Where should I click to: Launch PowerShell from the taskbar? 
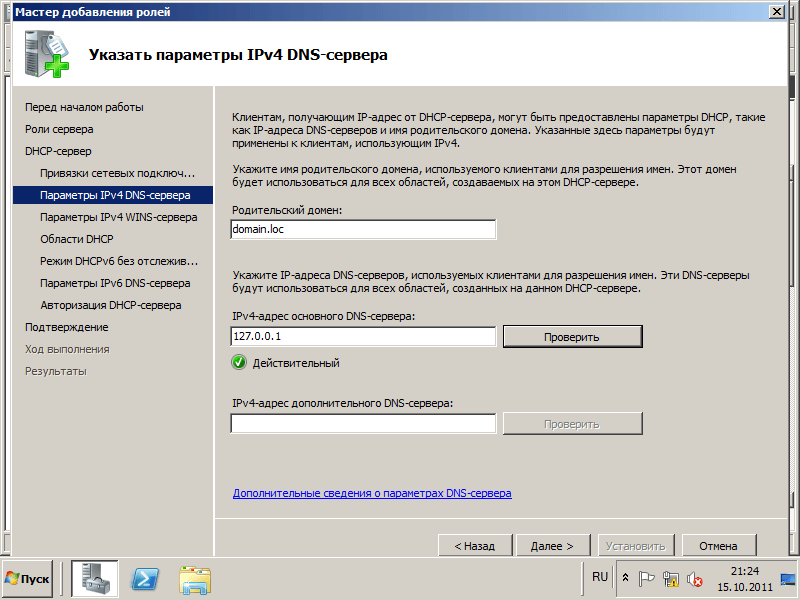145,579
